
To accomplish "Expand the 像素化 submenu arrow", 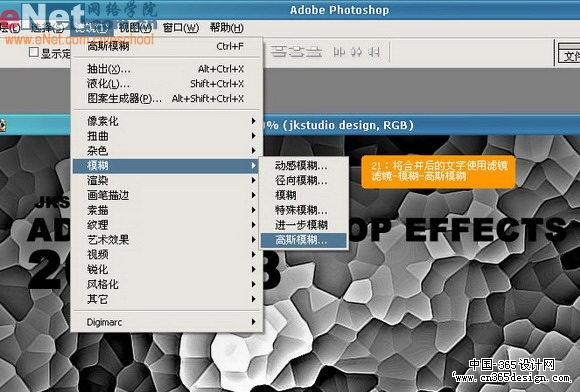I will tap(253, 121).
